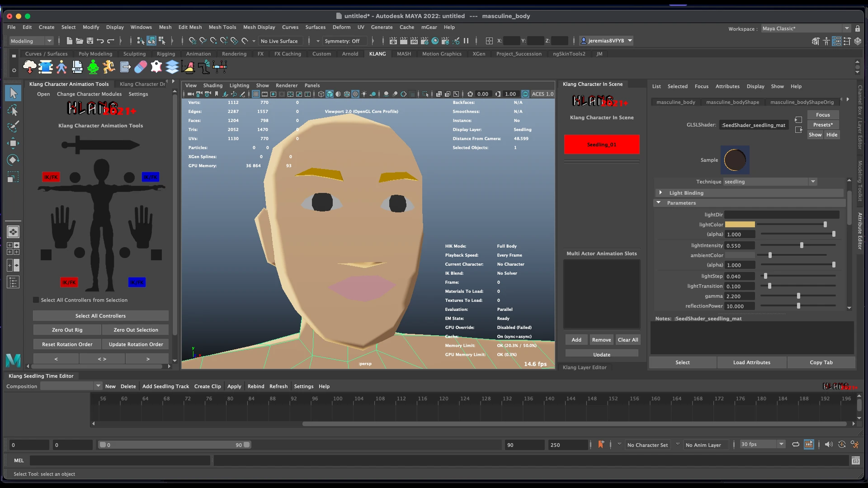Image resolution: width=868 pixels, height=488 pixels.
Task: Click the lightColor yellow swatch
Action: click(x=740, y=225)
